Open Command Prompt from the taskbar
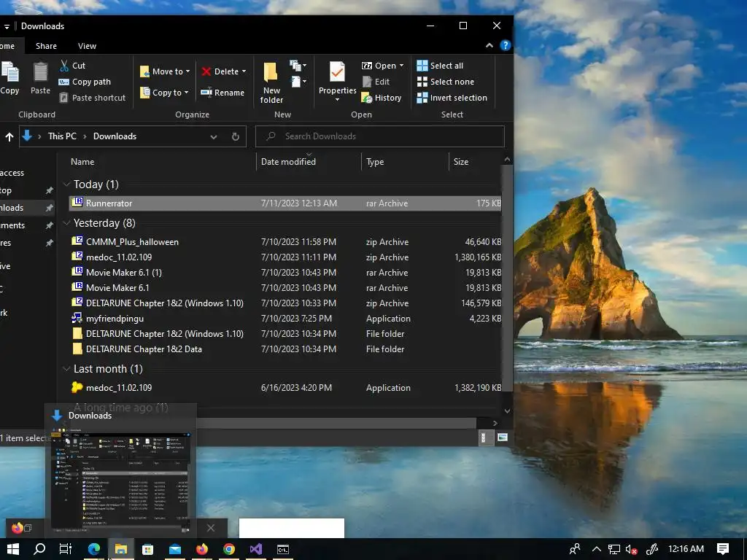Viewport: 747px width, 560px height. [x=283, y=550]
